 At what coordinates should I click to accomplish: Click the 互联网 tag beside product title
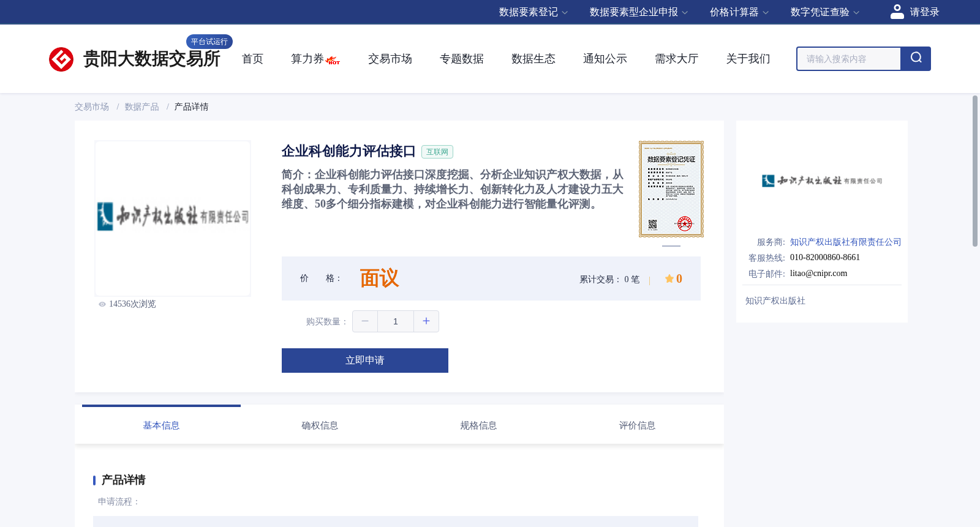tap(437, 152)
